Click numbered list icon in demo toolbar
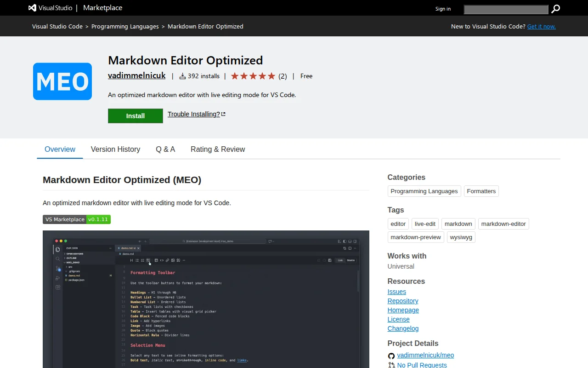Viewport: 588px width, 368px height. point(142,260)
